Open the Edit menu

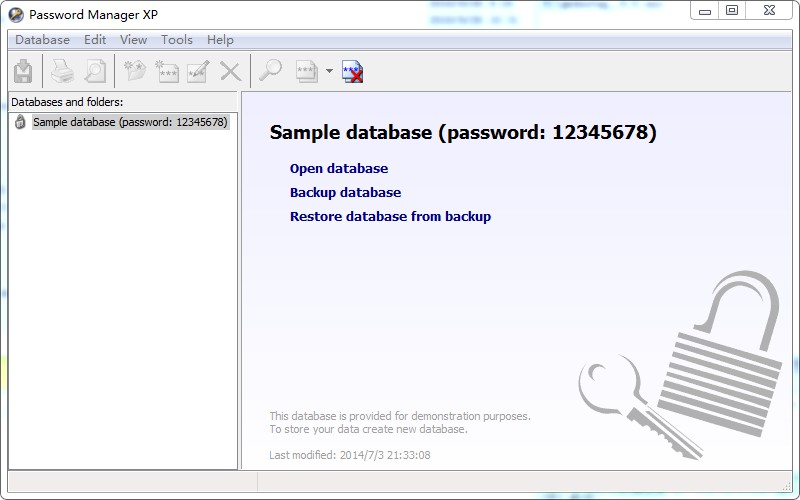point(95,40)
